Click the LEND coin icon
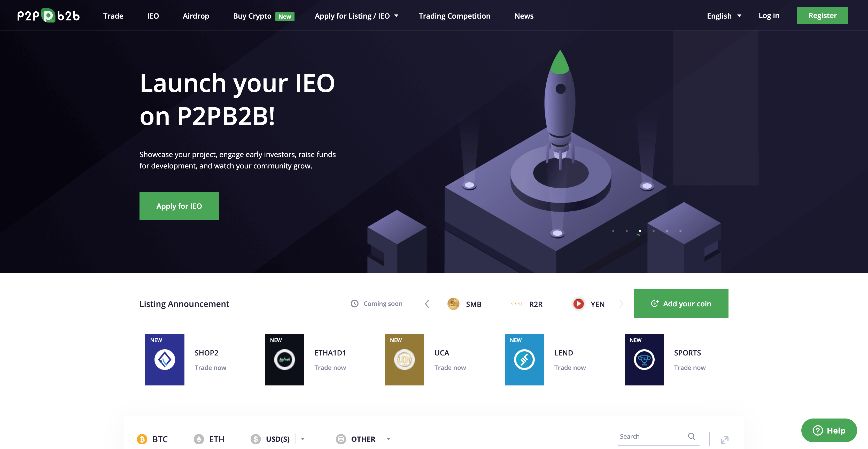 (524, 359)
